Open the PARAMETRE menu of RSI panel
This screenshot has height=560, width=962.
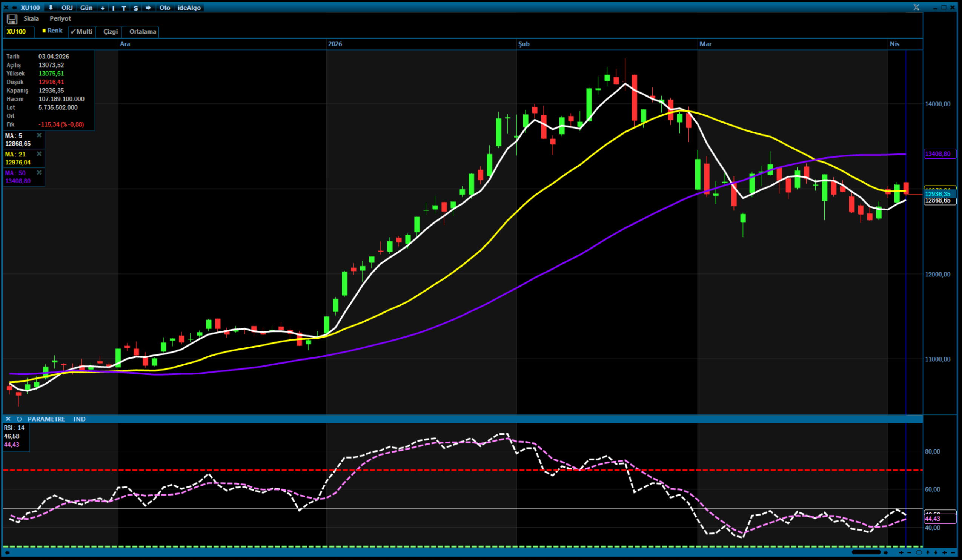point(46,419)
